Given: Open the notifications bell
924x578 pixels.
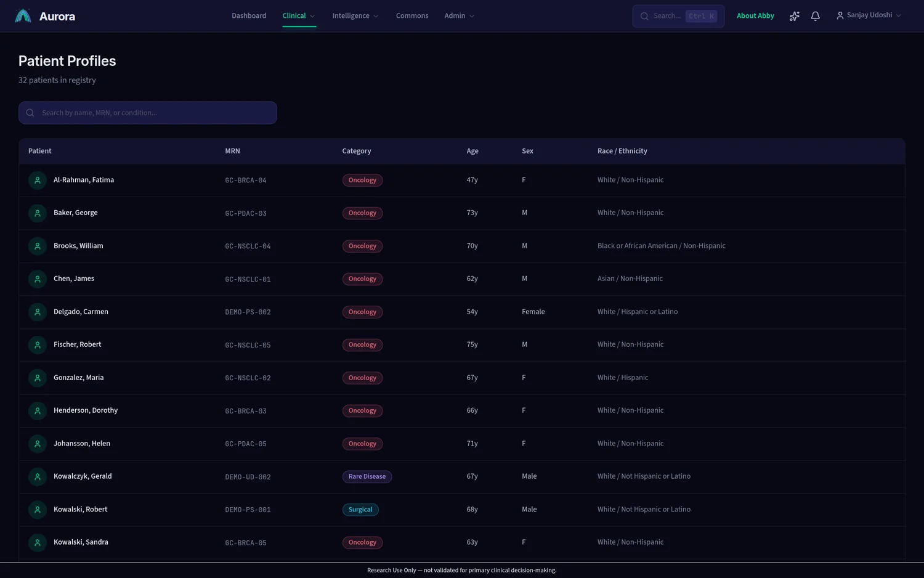Looking at the screenshot, I should [815, 16].
